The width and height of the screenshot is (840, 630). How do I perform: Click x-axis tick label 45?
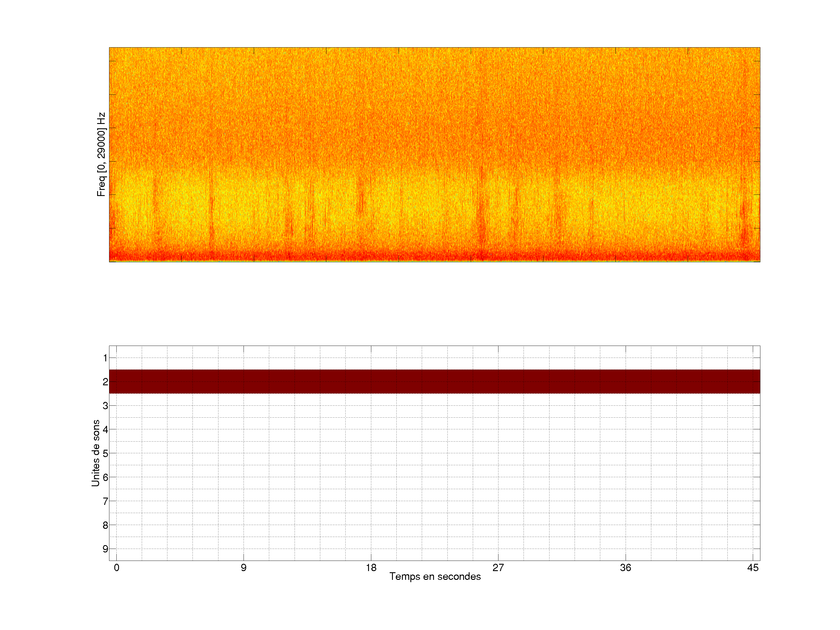point(753,568)
